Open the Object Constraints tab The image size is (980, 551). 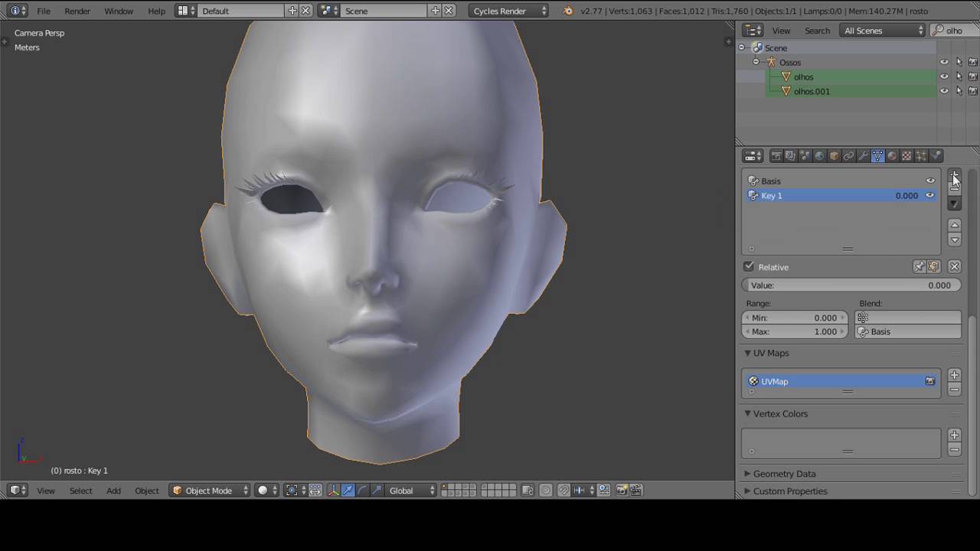pyautogui.click(x=848, y=156)
